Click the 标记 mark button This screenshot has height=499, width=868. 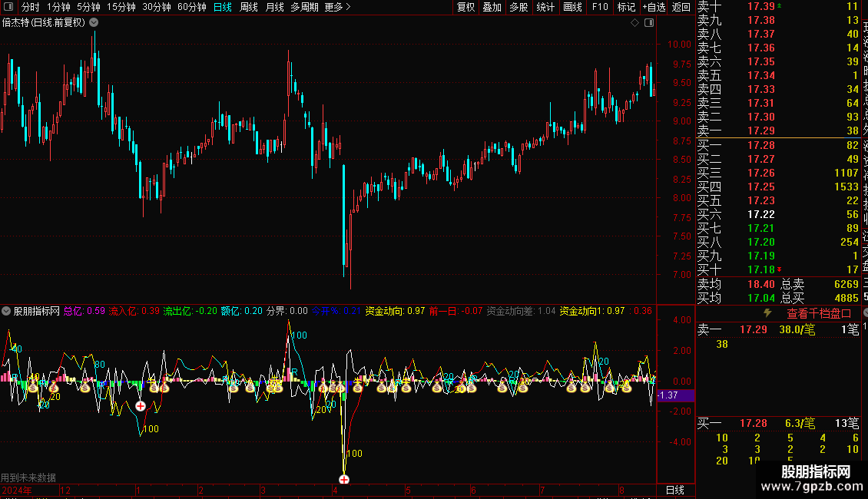[x=626, y=7]
